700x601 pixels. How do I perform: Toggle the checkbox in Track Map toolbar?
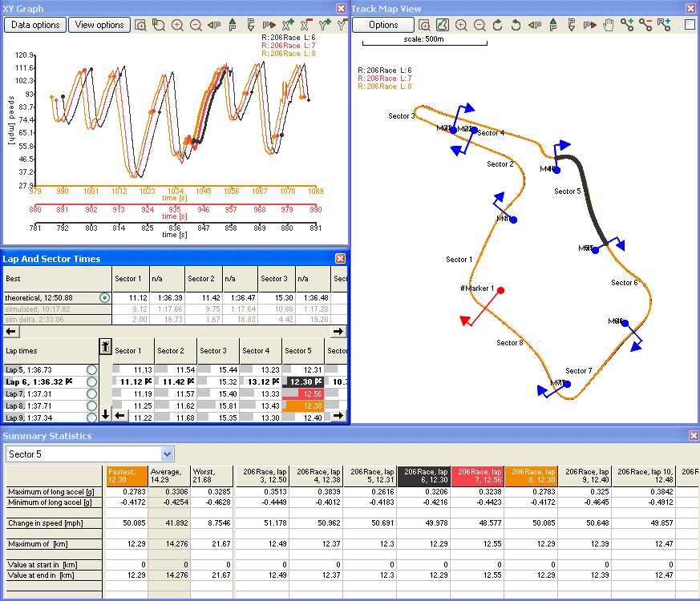tap(690, 25)
